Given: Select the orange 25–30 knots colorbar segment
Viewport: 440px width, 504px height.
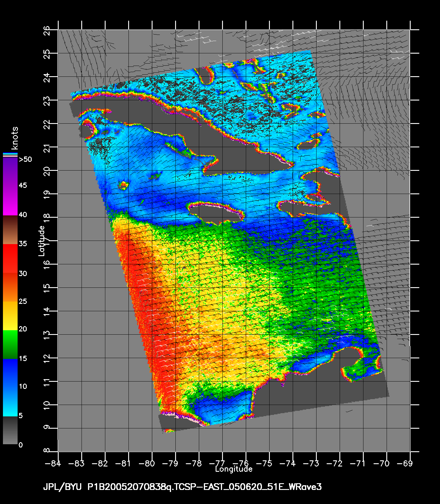Looking at the screenshot, I should (x=10, y=287).
